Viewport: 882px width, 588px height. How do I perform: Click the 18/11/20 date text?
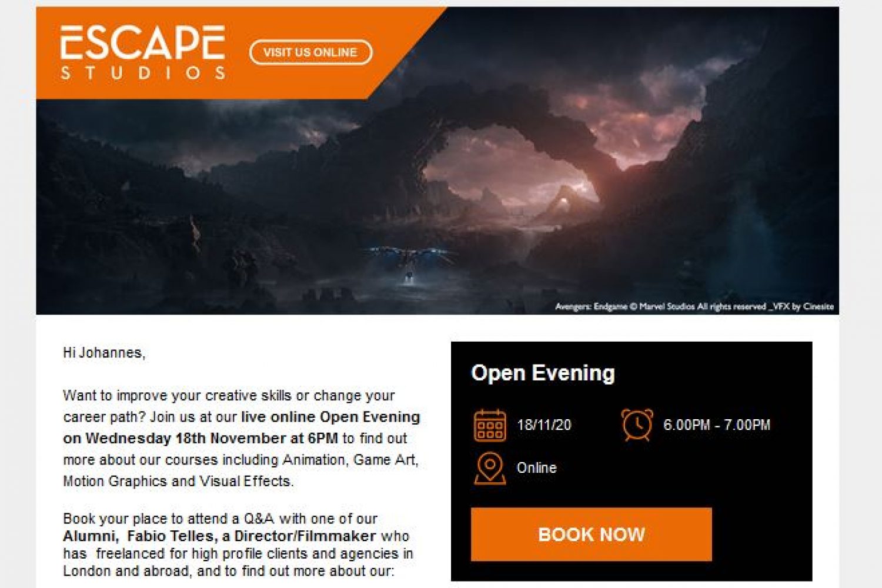click(x=544, y=425)
